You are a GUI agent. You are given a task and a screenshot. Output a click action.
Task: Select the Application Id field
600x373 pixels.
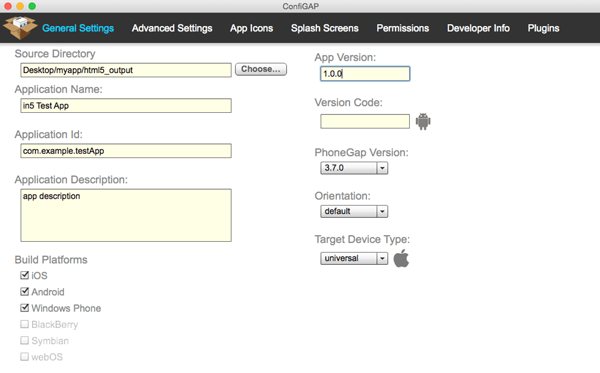click(126, 151)
